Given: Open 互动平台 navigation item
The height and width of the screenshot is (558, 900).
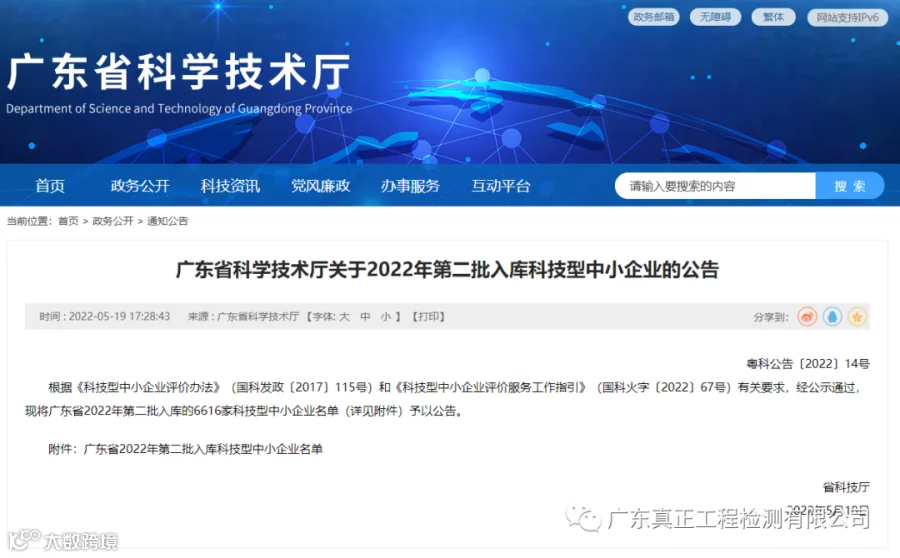Looking at the screenshot, I should tap(501, 186).
